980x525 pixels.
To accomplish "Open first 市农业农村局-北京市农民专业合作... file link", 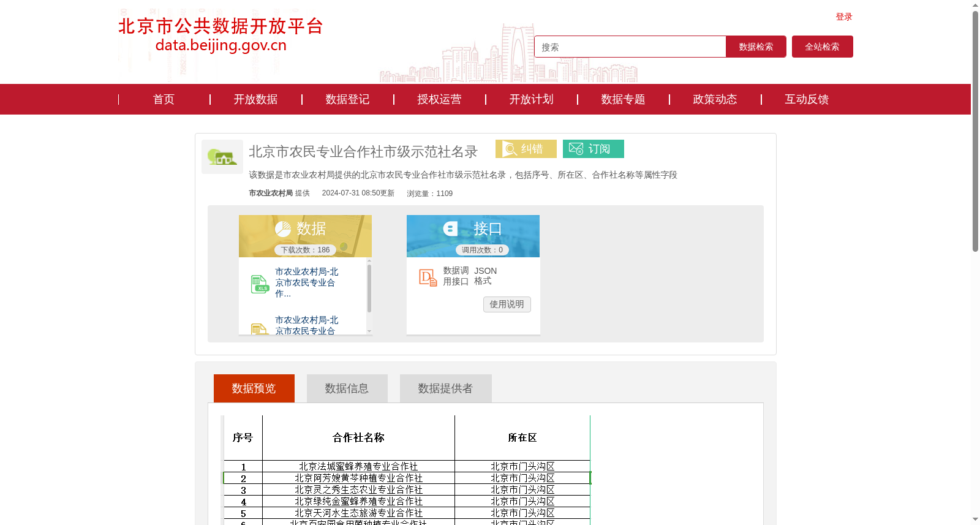I will [x=307, y=282].
